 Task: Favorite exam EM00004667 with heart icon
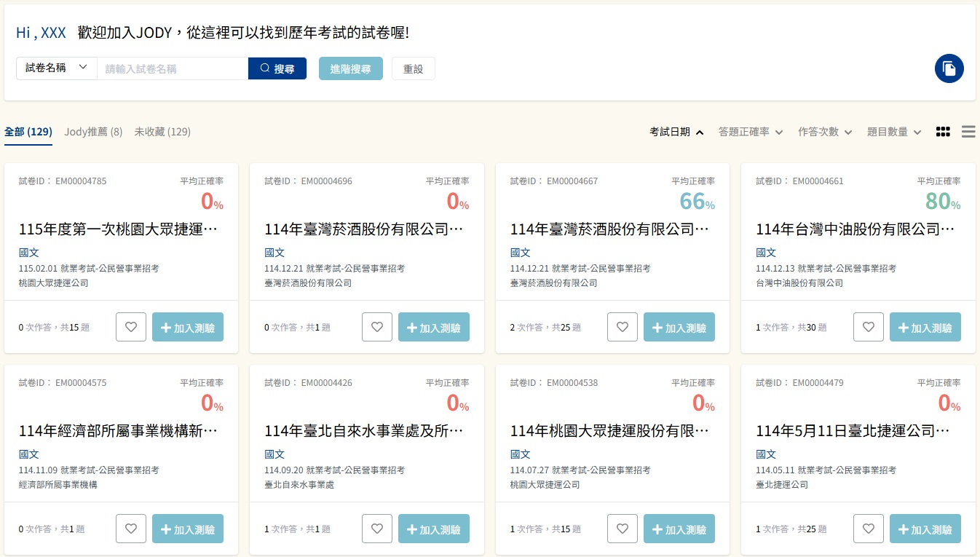(623, 328)
